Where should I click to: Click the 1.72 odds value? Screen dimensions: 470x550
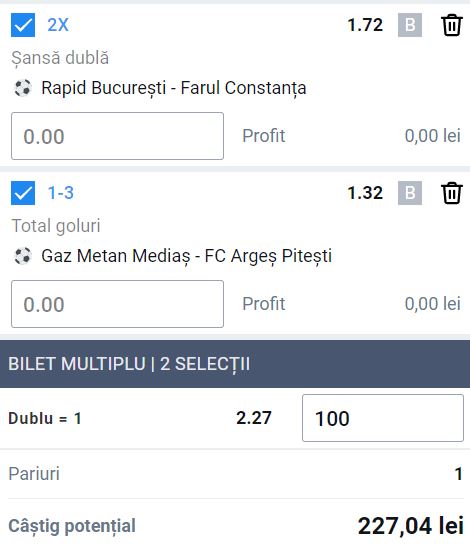tap(365, 25)
